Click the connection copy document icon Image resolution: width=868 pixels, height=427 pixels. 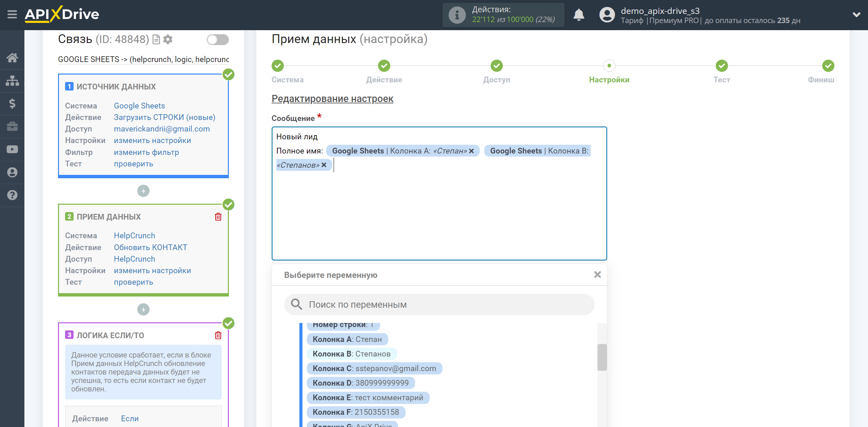click(x=156, y=40)
